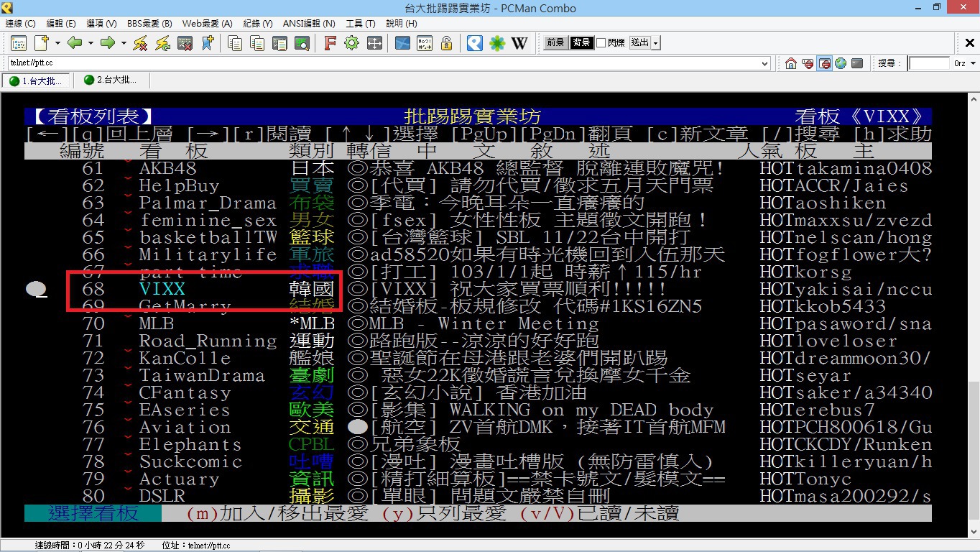Click the reconnect lightning icon
Image resolution: width=980 pixels, height=552 pixels.
tap(163, 43)
